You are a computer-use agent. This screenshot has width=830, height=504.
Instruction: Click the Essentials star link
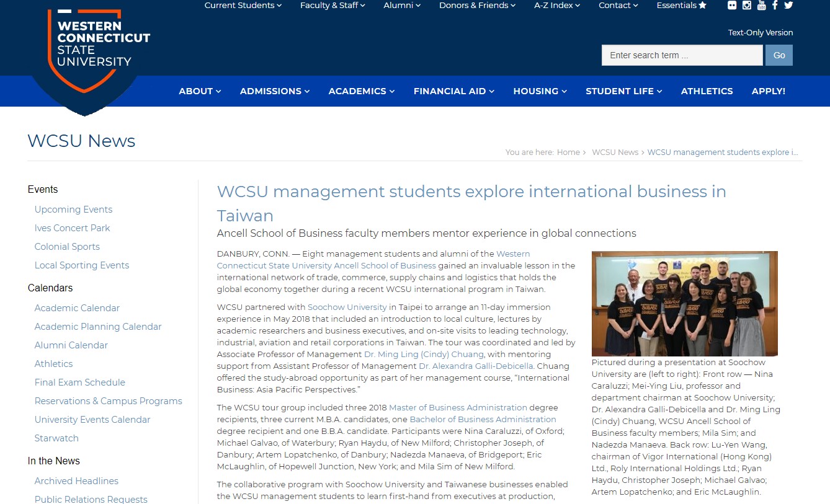pyautogui.click(x=681, y=6)
